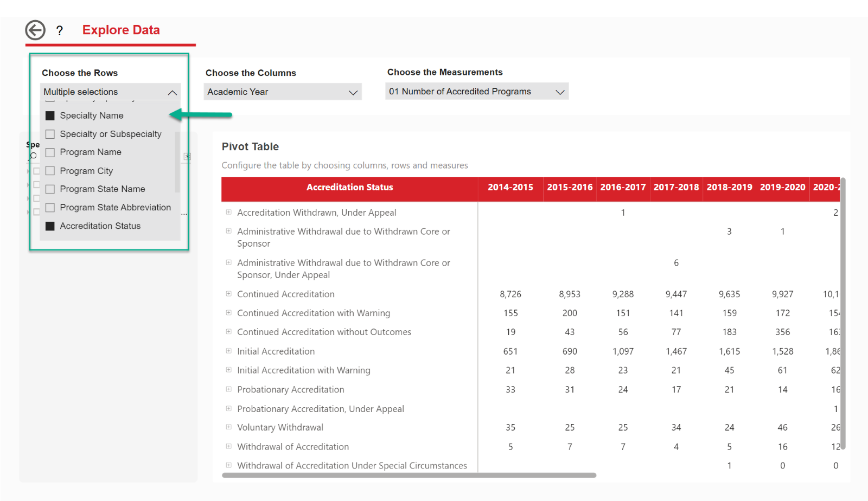The height and width of the screenshot is (501, 868).
Task: Sort by the 2017-2018 column header
Action: tap(676, 187)
